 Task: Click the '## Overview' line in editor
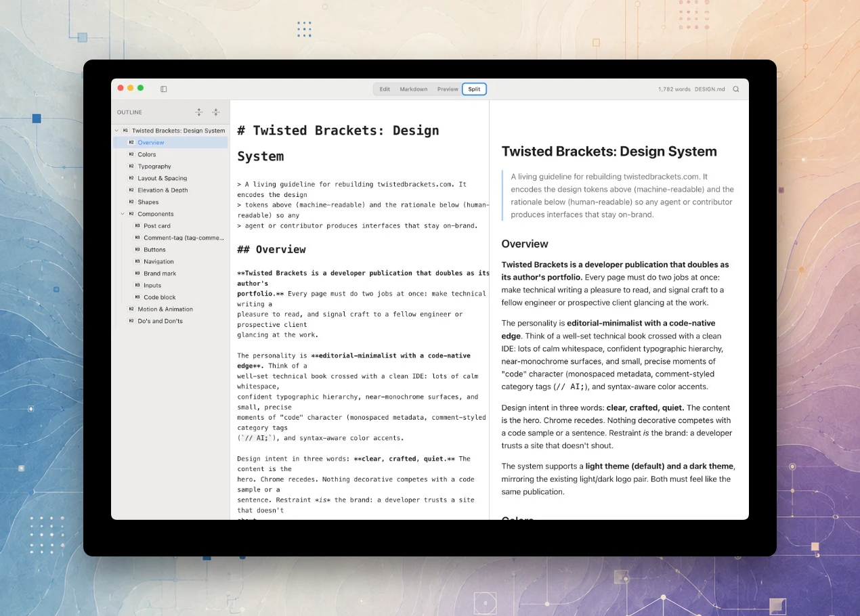[x=272, y=249]
